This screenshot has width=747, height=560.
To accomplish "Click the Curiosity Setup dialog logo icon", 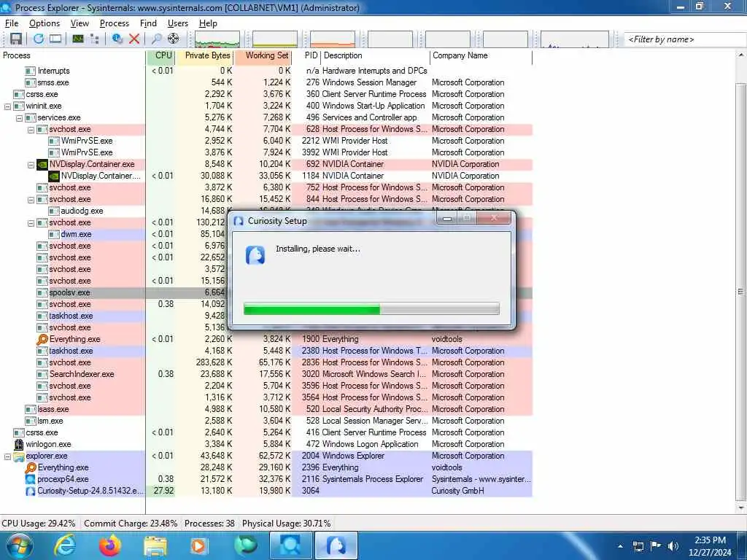I will 255,255.
